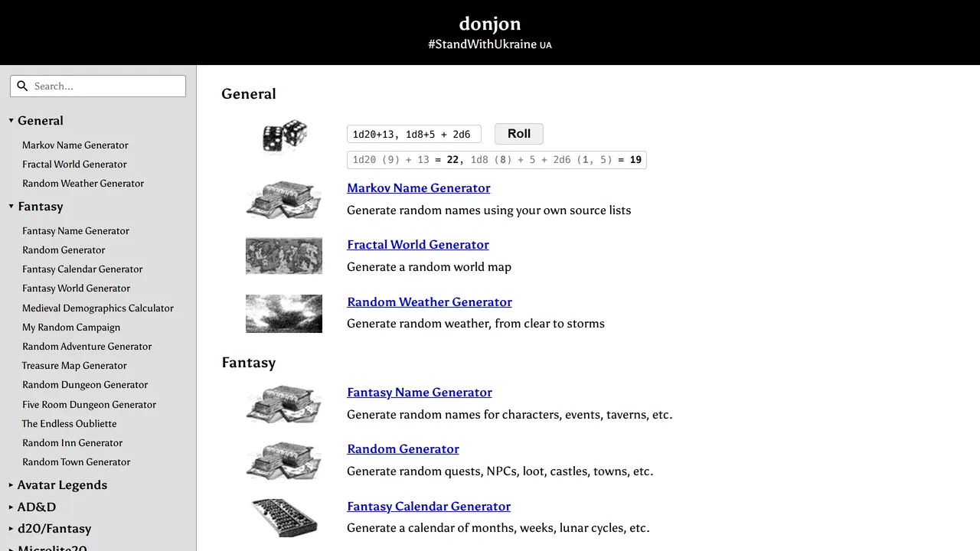Open the Fantasy Name Generator main link
Image resolution: width=980 pixels, height=551 pixels.
(x=420, y=393)
